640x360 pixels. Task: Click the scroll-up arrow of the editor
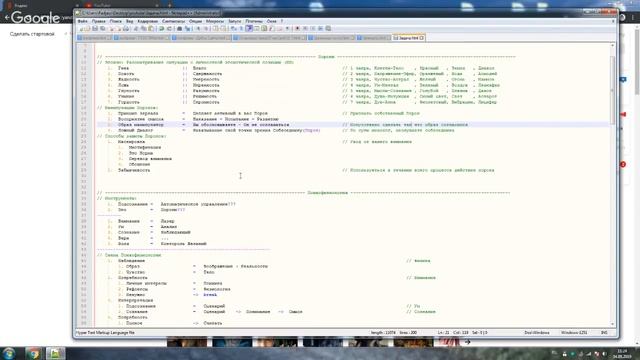[612, 46]
